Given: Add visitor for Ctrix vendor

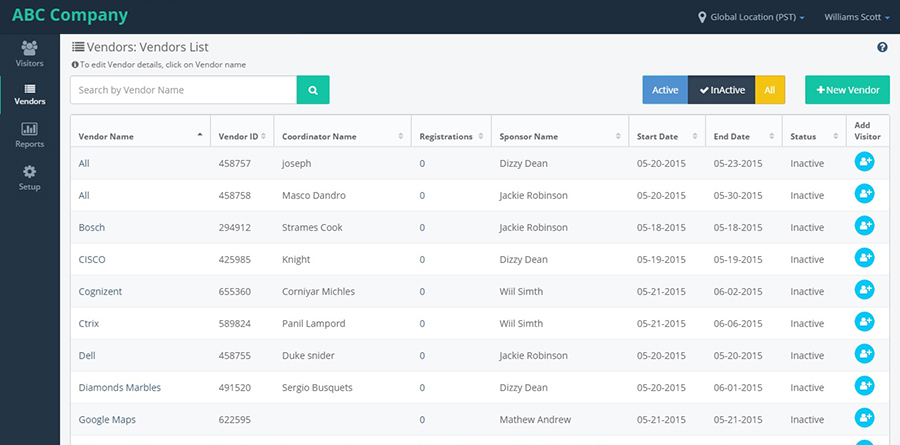Looking at the screenshot, I should tap(864, 322).
